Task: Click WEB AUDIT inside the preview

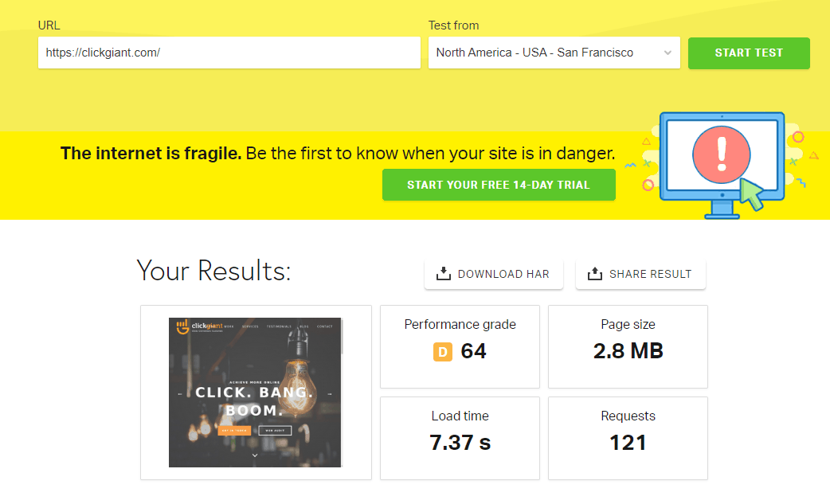Action: 276,431
